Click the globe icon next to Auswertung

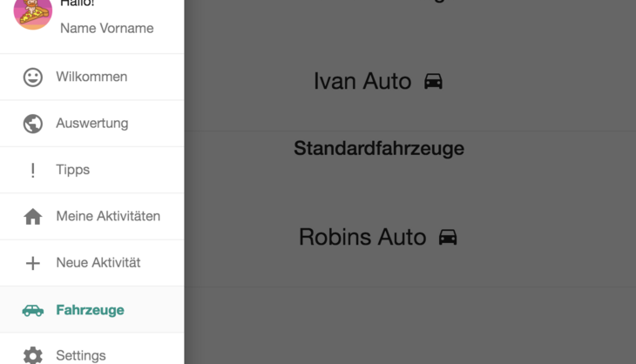pos(33,124)
